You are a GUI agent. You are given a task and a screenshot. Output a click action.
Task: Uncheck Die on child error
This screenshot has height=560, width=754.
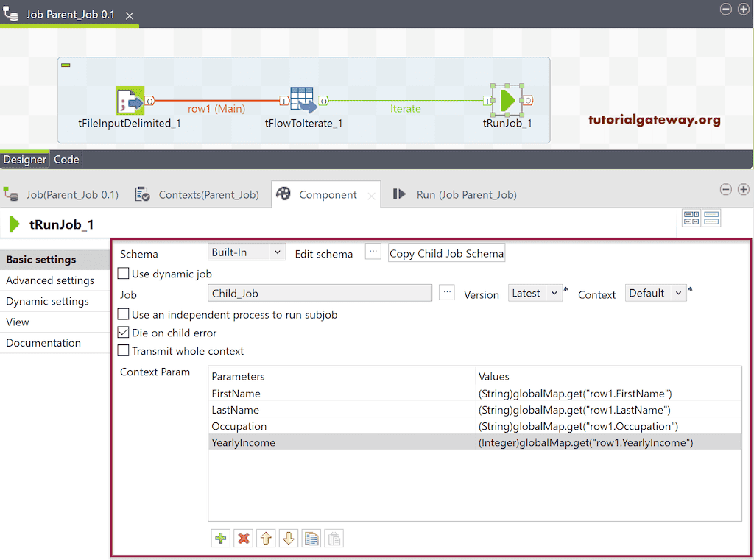click(x=124, y=332)
